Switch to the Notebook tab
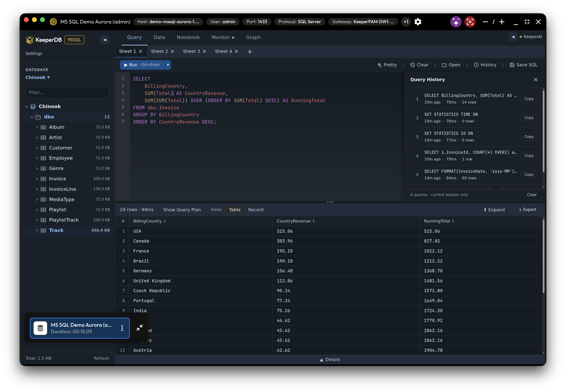The height and width of the screenshot is (392, 566). 188,37
